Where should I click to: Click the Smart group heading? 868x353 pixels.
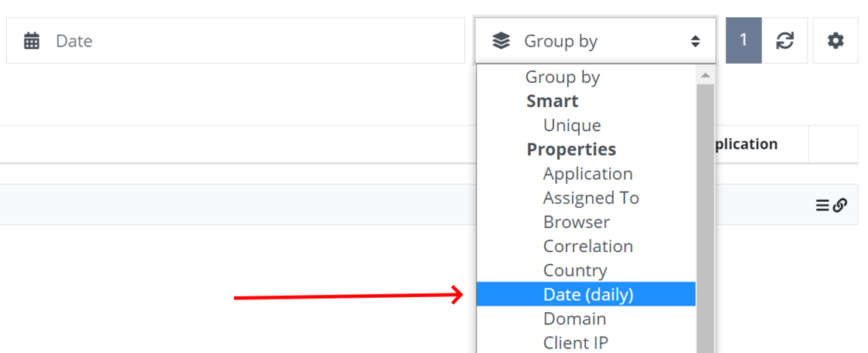[x=553, y=101]
